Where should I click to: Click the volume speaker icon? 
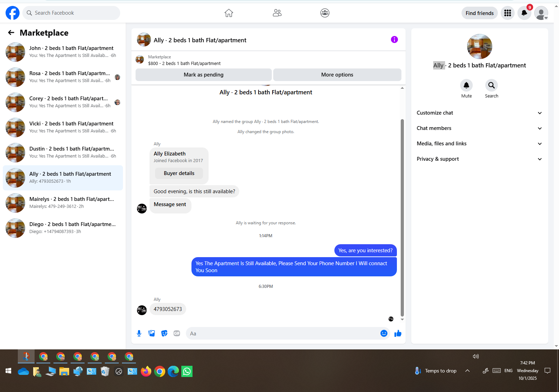[x=476, y=356]
